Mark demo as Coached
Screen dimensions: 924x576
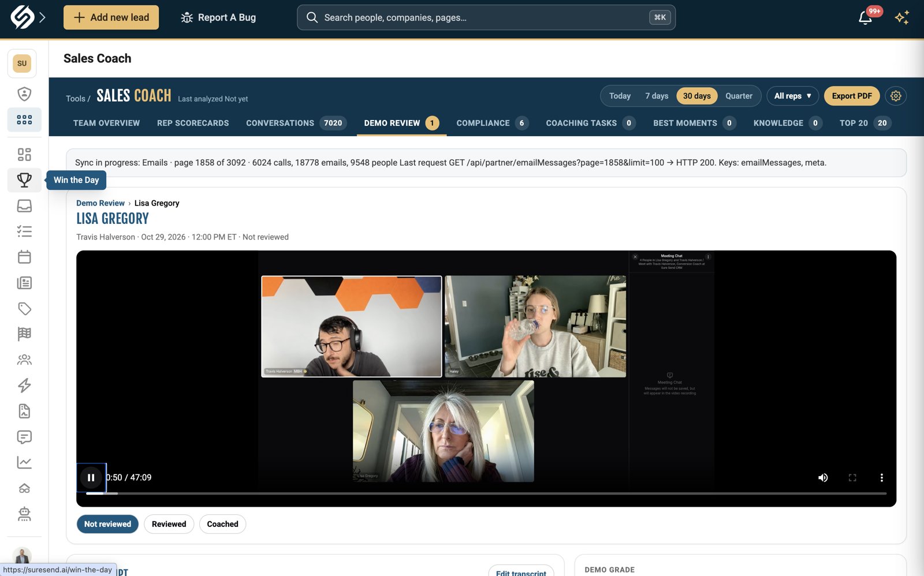[x=222, y=524]
